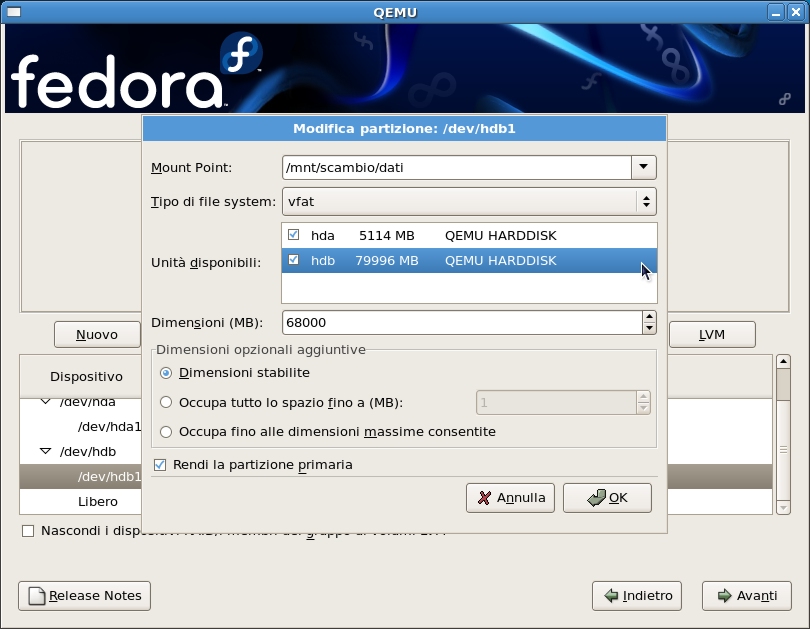Select Occupa fino alle dimensioni massime consentite
810x629 pixels.
(x=166, y=432)
